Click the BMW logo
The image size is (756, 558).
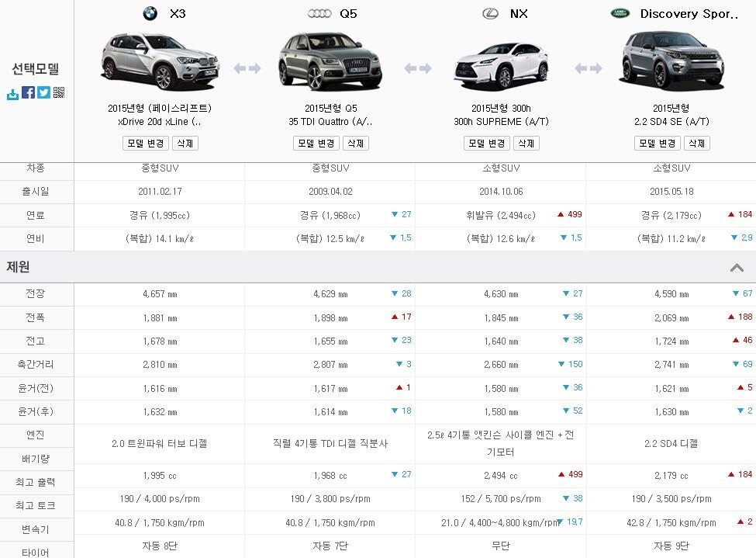(x=150, y=13)
